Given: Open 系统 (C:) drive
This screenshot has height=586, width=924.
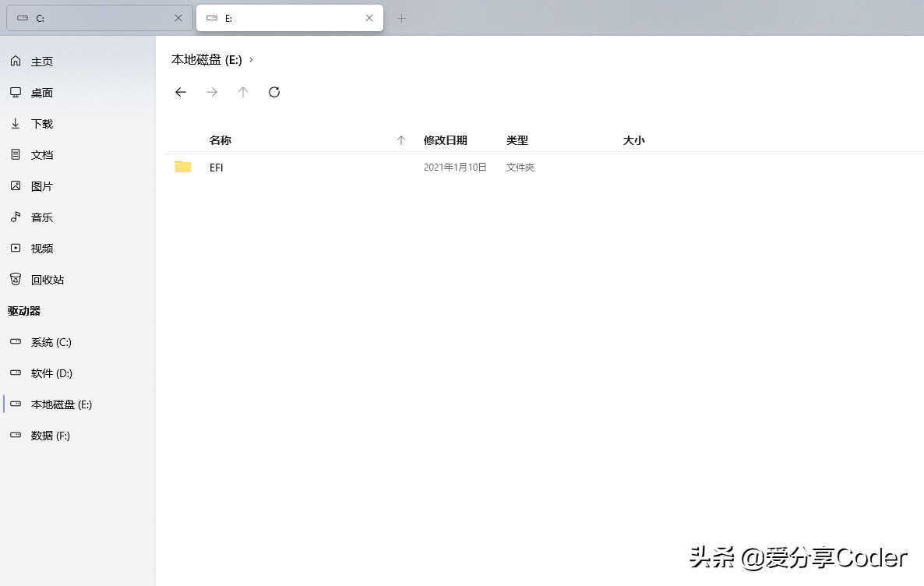Looking at the screenshot, I should (51, 342).
